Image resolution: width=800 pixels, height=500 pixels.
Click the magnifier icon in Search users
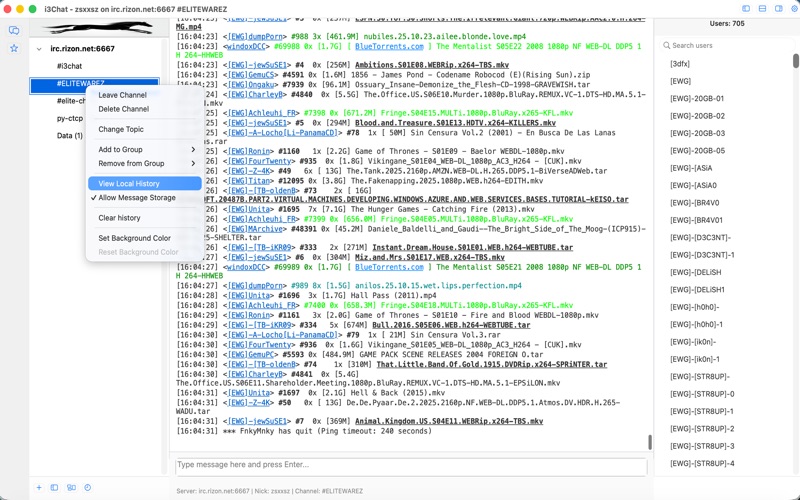(666, 45)
